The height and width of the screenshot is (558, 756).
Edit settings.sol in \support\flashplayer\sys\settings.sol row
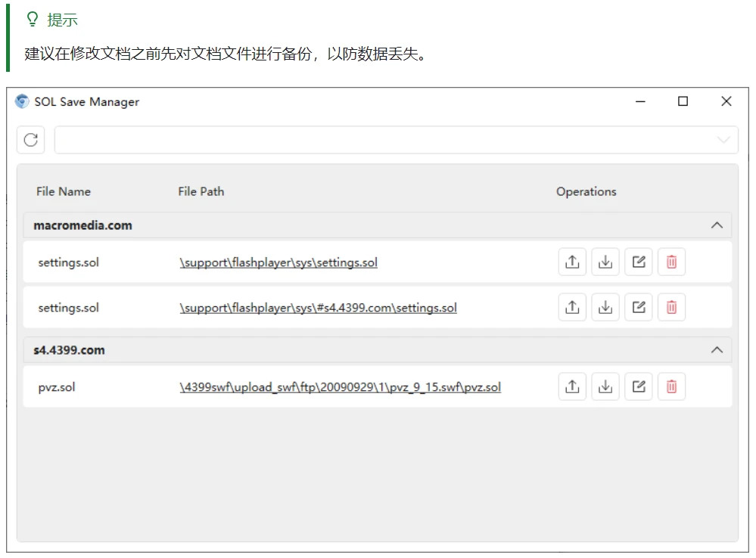639,262
